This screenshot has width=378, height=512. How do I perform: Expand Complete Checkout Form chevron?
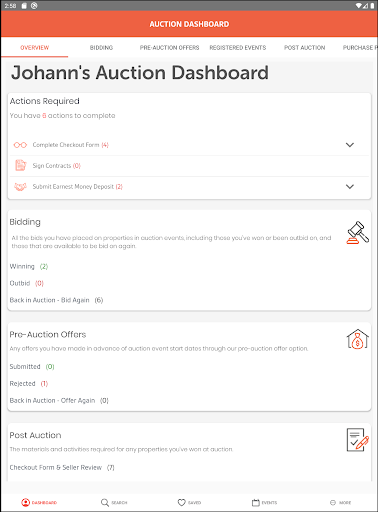pyautogui.click(x=350, y=145)
